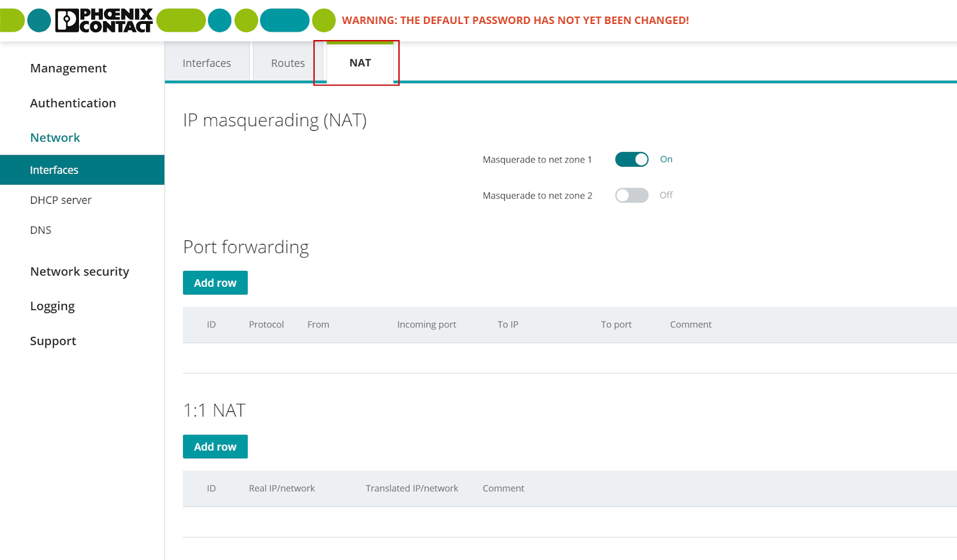
Task: Click the 1:1 NAT Comment column header
Action: (x=504, y=488)
